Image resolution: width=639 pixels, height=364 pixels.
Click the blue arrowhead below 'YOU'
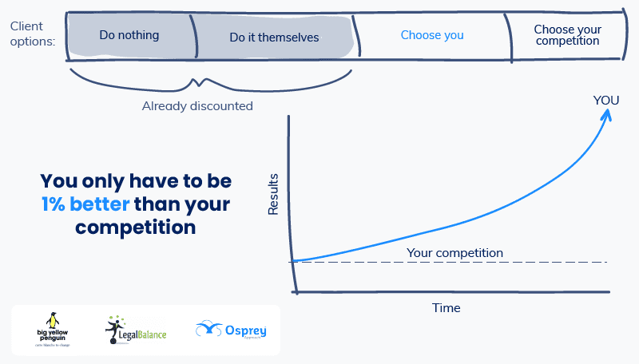[606, 115]
